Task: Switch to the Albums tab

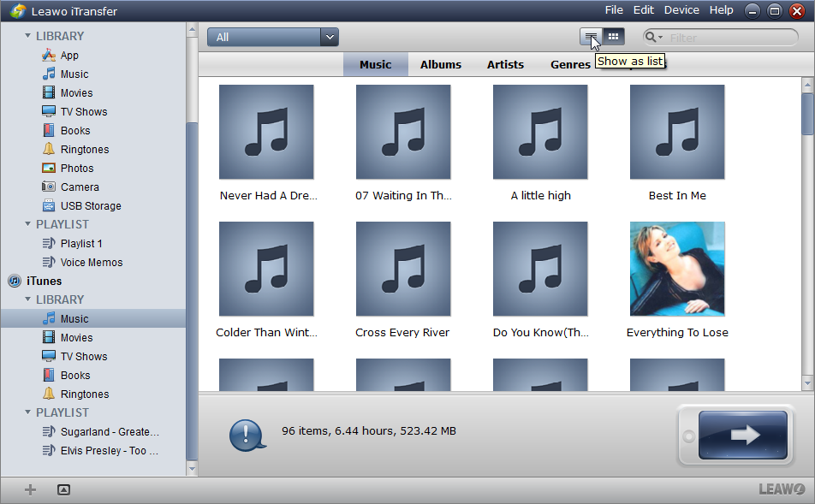Action: click(440, 64)
